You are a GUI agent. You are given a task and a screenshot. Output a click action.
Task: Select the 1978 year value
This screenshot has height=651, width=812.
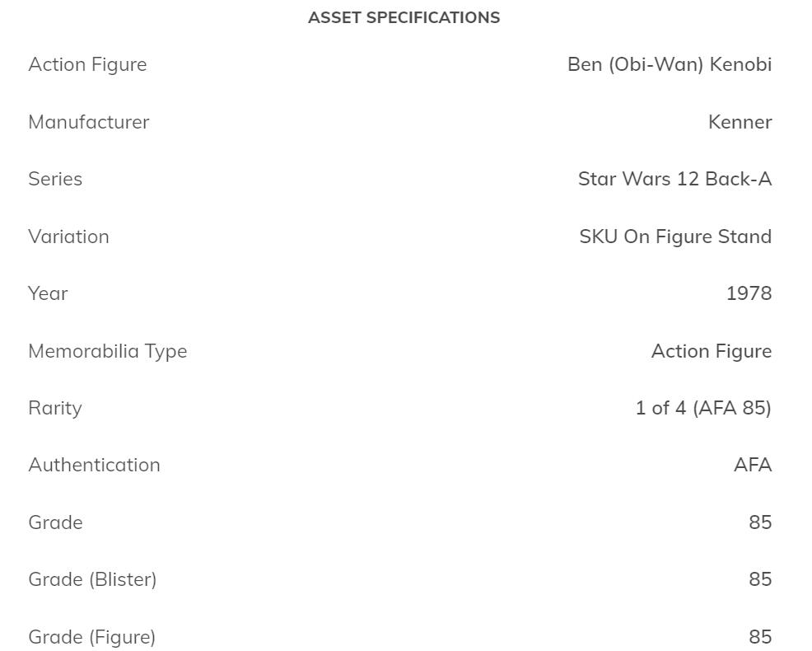coord(749,293)
